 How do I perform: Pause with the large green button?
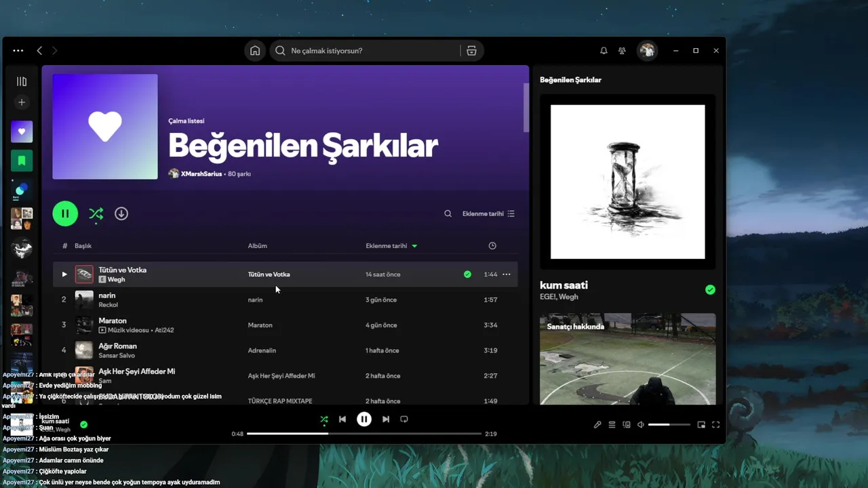point(65,213)
